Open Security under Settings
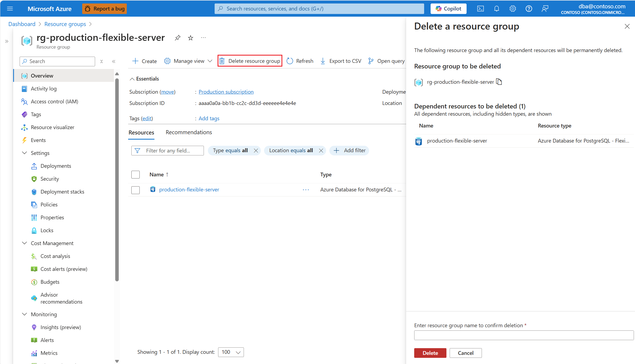The width and height of the screenshot is (635, 364). tap(49, 179)
